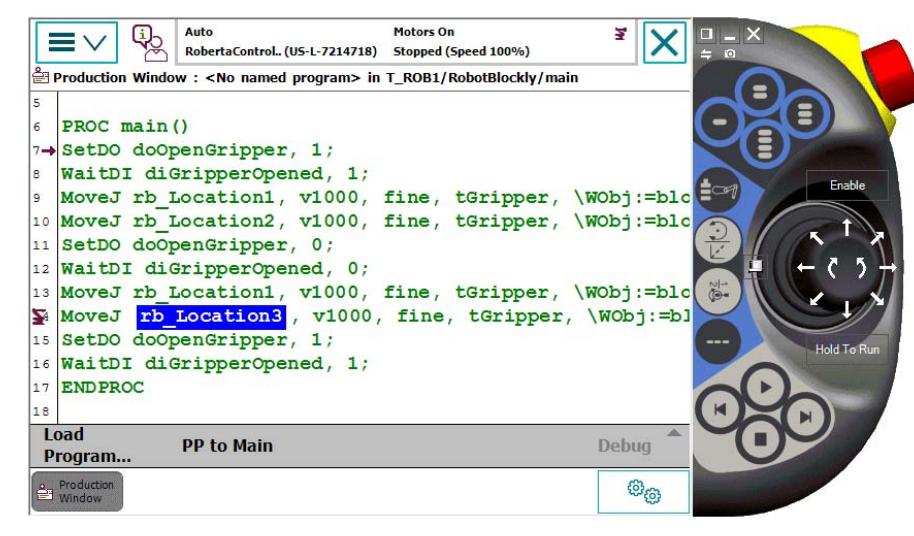Select the Production Window taskbar tab
The width and height of the screenshot is (914, 536).
click(x=77, y=491)
